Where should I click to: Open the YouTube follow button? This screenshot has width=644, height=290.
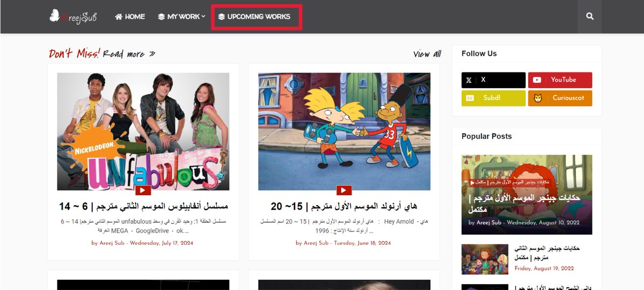tap(560, 80)
